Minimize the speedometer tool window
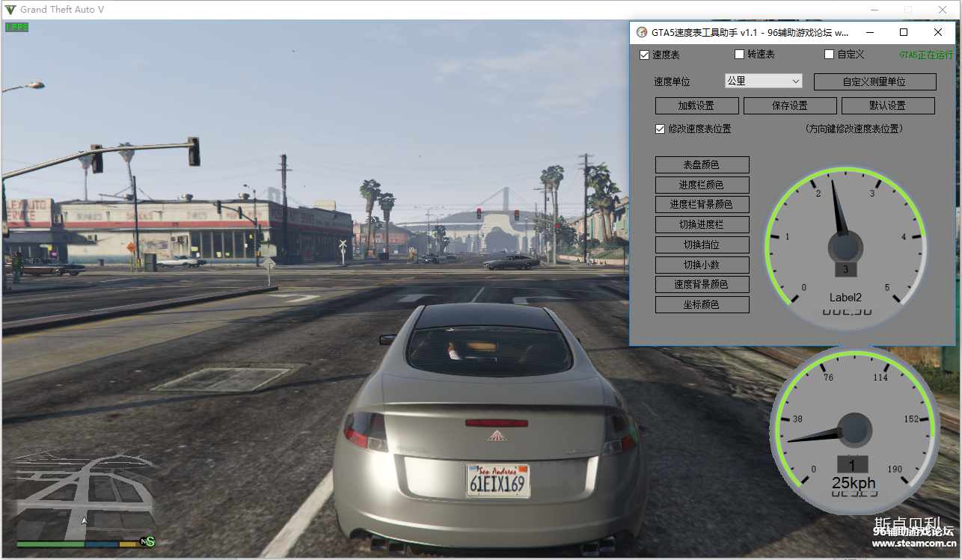 (869, 32)
